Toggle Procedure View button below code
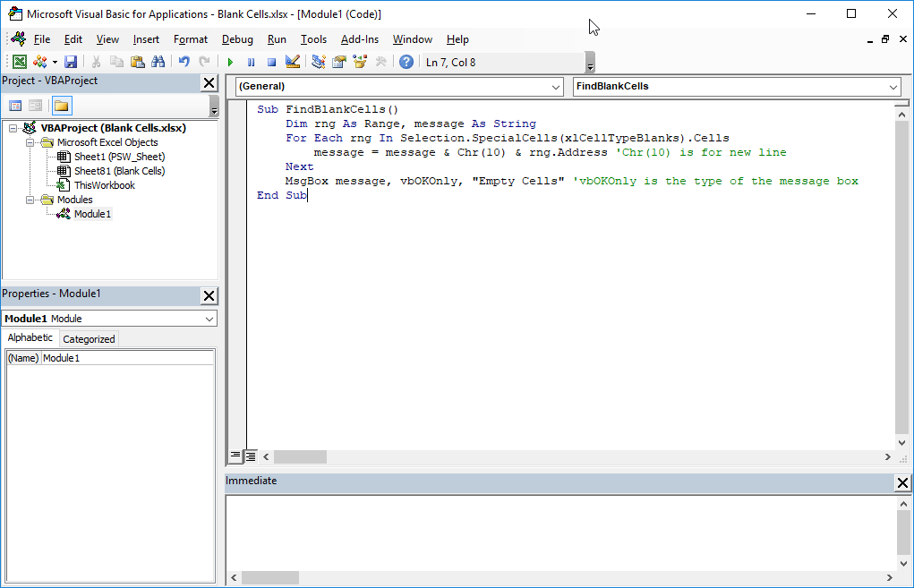This screenshot has width=914, height=588. point(235,456)
